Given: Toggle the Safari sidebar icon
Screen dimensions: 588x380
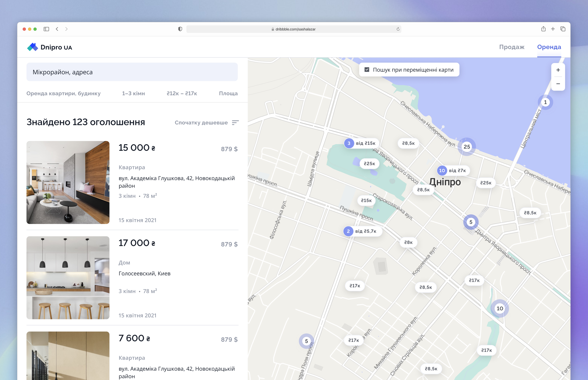Looking at the screenshot, I should coord(46,29).
